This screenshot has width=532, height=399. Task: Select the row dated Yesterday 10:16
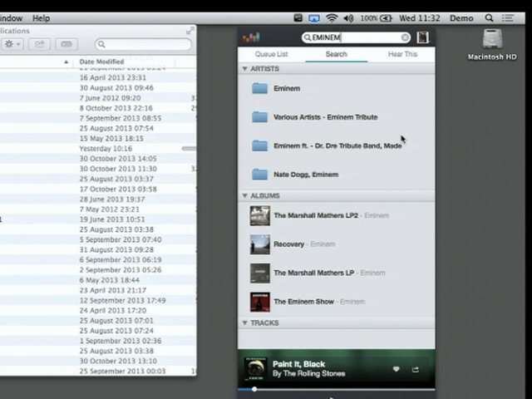pyautogui.click(x=98, y=149)
